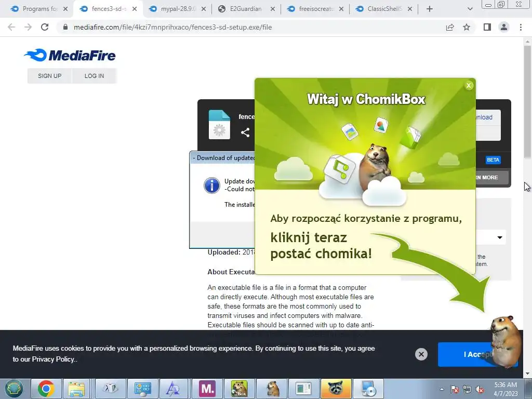
Task: Open the installer disc taskbar icon
Action: point(368,389)
